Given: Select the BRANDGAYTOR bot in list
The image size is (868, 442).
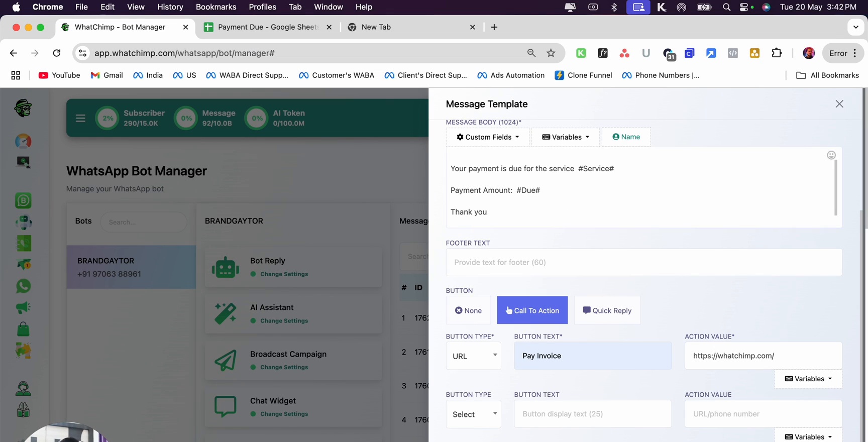Looking at the screenshot, I should coord(131,267).
